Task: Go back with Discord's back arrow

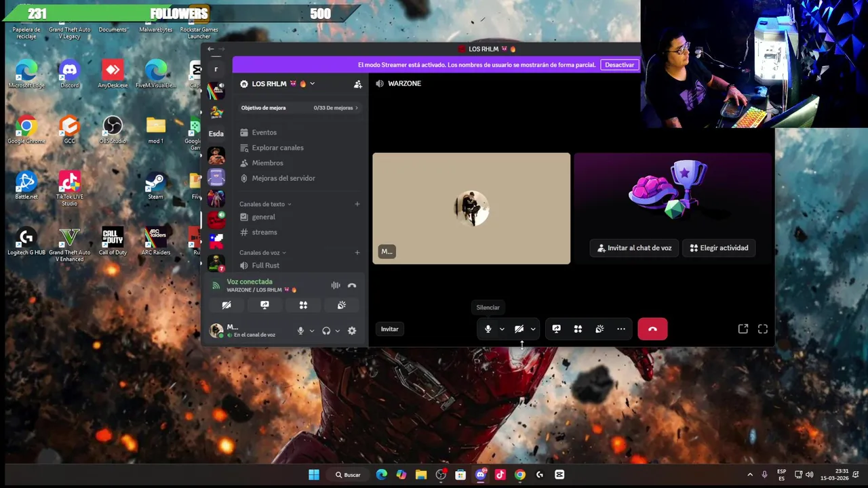Action: [x=211, y=49]
